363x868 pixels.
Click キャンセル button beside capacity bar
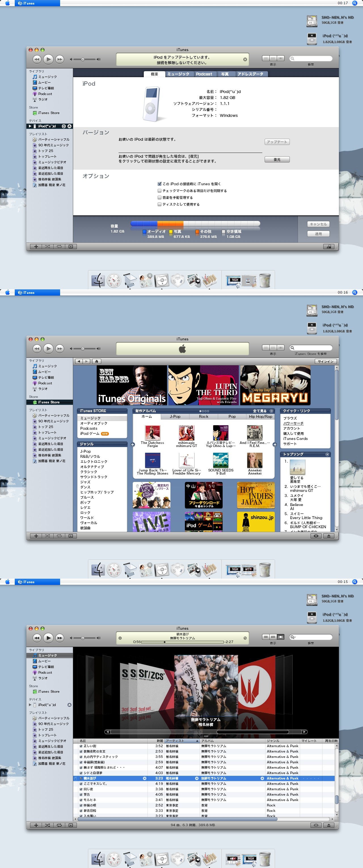(x=318, y=224)
